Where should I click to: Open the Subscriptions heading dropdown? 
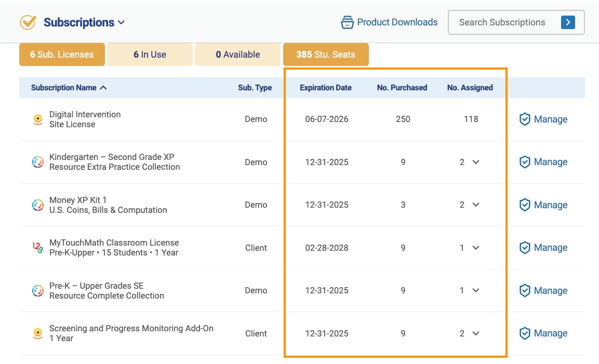point(121,22)
